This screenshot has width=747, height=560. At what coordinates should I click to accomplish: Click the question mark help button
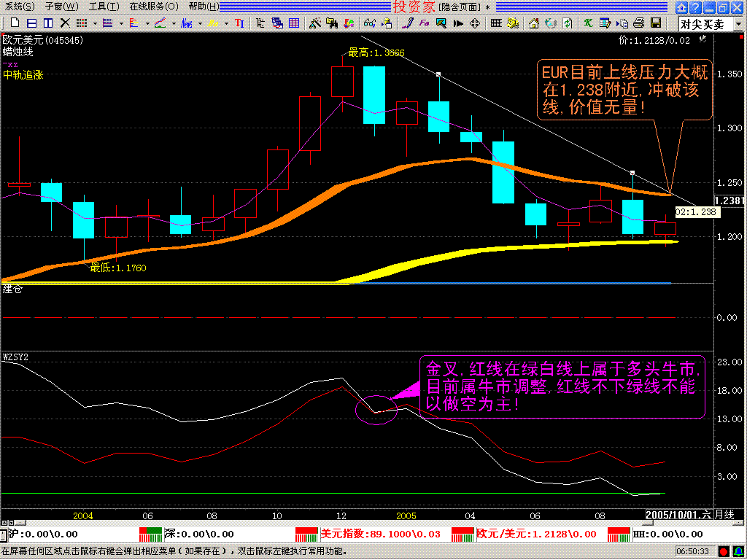point(695,7)
